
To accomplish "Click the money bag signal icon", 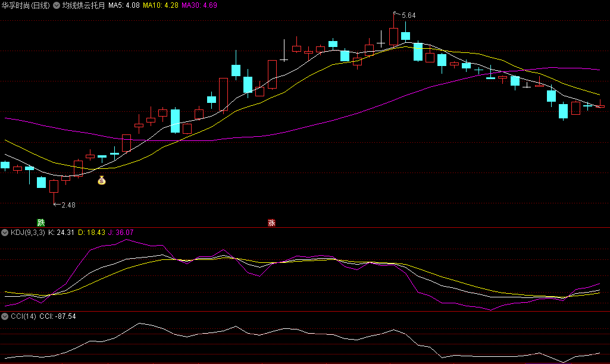I will pos(102,180).
